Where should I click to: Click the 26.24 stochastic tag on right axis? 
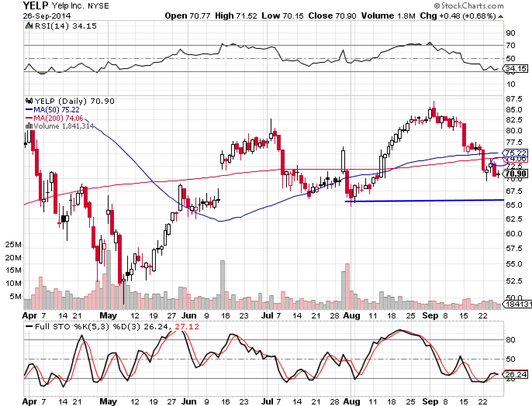pyautogui.click(x=515, y=375)
